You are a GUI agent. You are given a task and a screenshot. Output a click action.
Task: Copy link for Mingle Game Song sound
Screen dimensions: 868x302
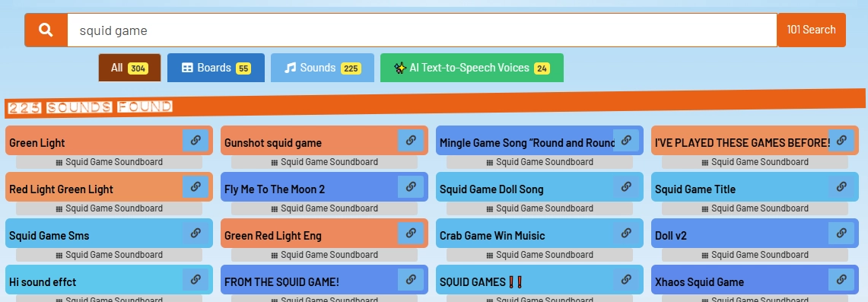point(626,141)
